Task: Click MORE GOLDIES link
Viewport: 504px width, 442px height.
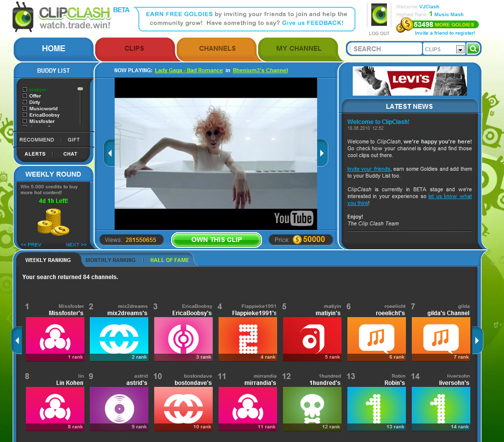Action: pos(454,25)
